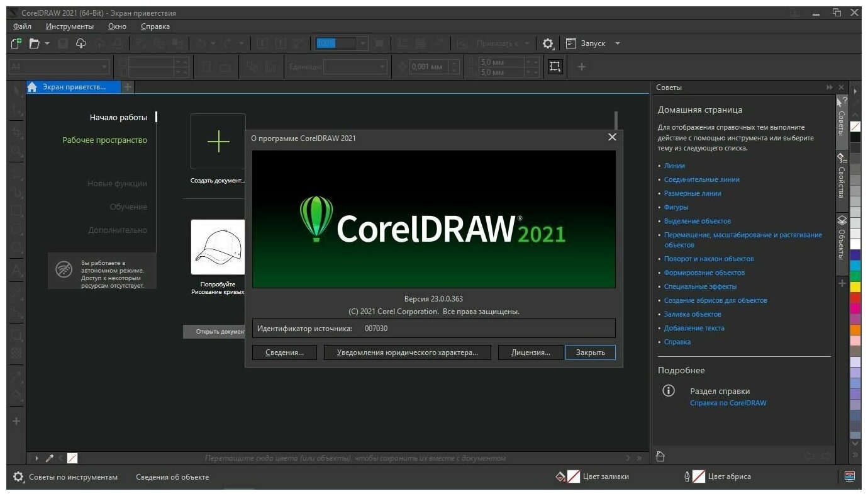Click the plus at the toolbox bottom

point(16,420)
